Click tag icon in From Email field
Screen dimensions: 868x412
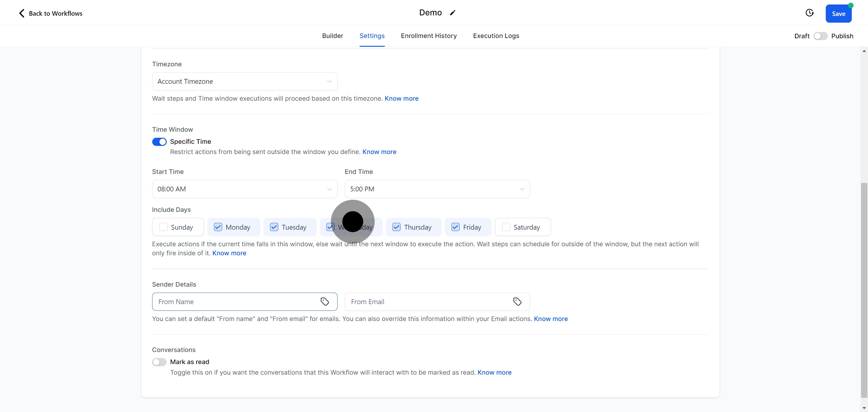pyautogui.click(x=517, y=301)
